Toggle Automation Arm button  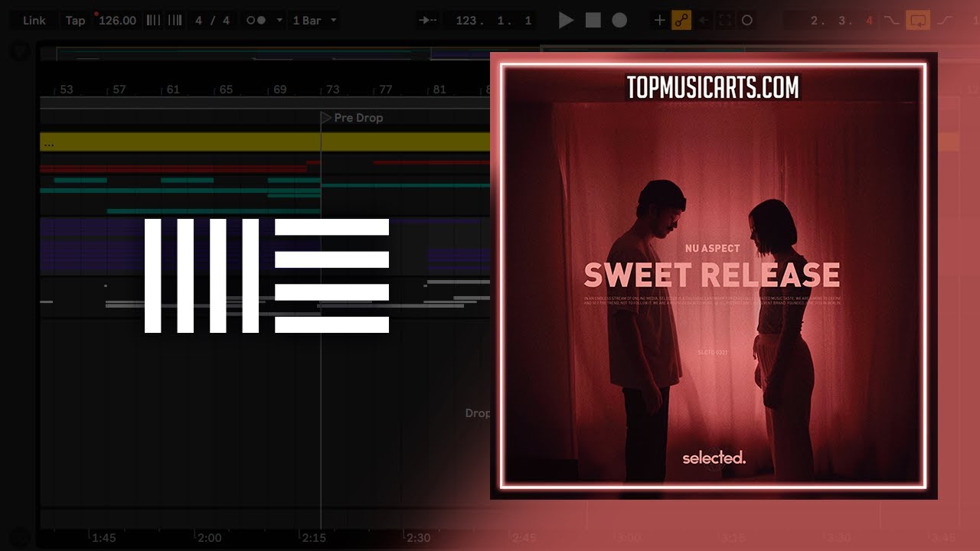681,21
